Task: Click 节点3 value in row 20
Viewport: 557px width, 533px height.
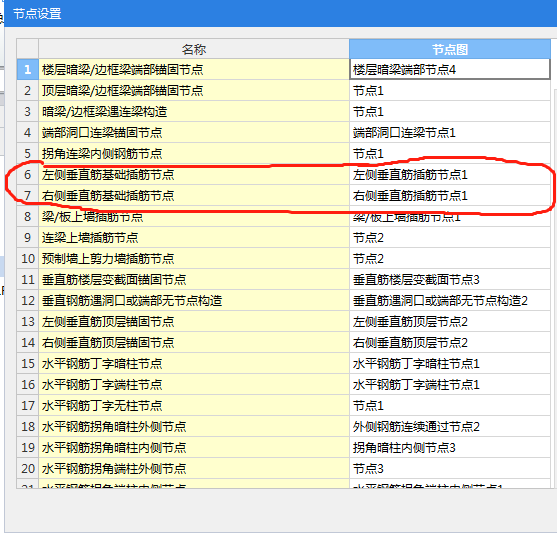Action: tap(450, 468)
